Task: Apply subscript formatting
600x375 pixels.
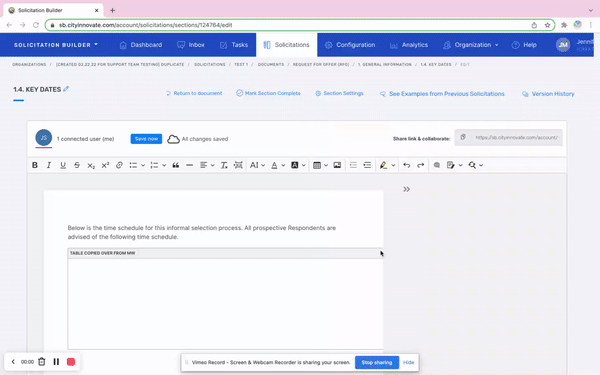Action: [91, 165]
